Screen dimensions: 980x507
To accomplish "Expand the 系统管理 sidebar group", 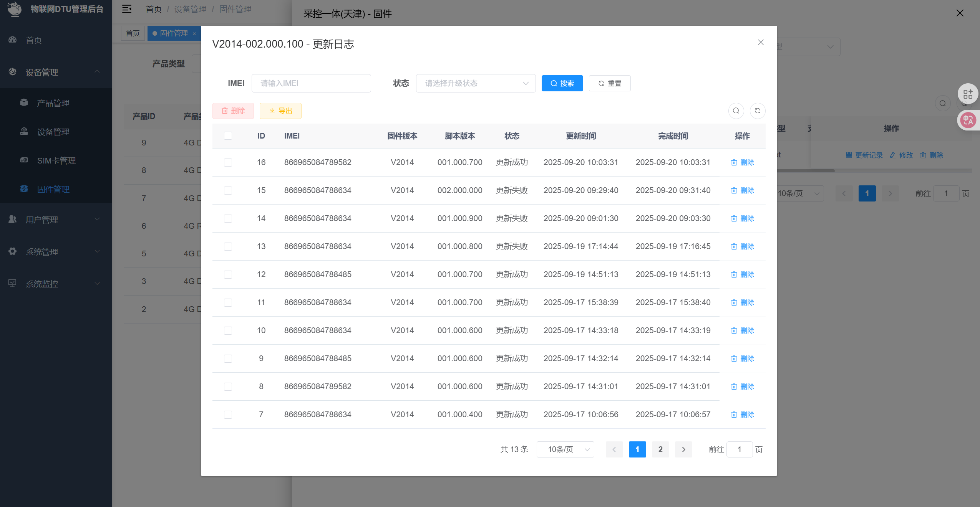I will click(x=56, y=251).
